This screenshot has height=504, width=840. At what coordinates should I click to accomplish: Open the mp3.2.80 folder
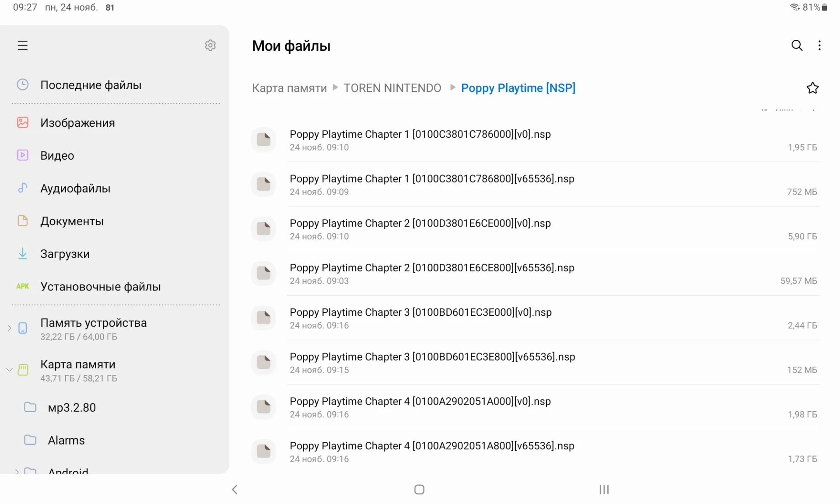tap(72, 407)
